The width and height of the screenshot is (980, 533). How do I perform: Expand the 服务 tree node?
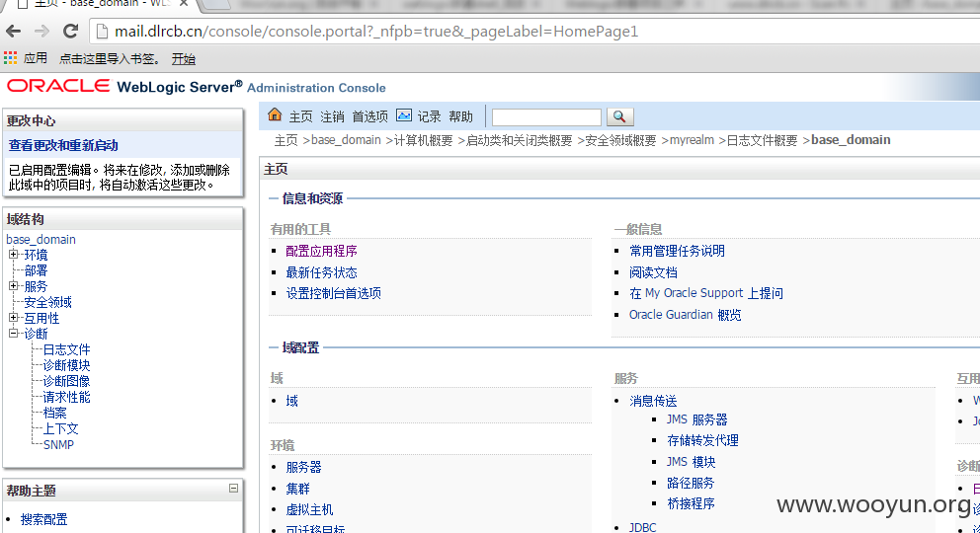pos(13,286)
